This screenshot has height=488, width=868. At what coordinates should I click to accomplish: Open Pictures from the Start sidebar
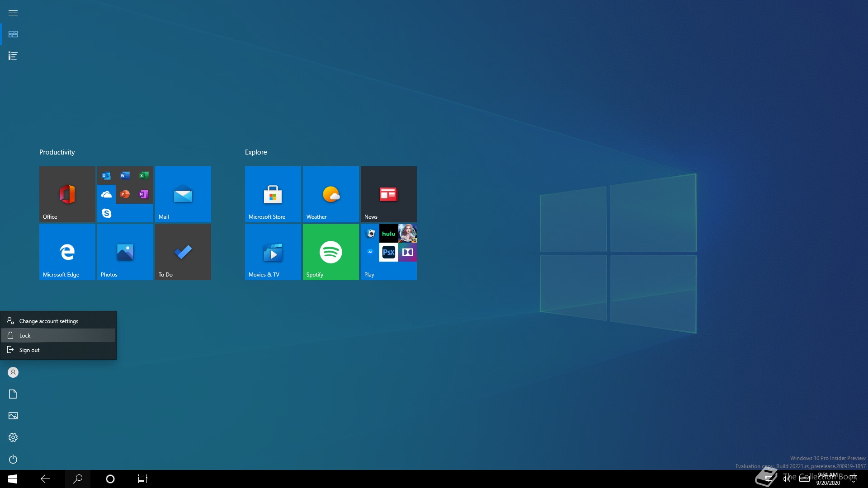pos(13,416)
